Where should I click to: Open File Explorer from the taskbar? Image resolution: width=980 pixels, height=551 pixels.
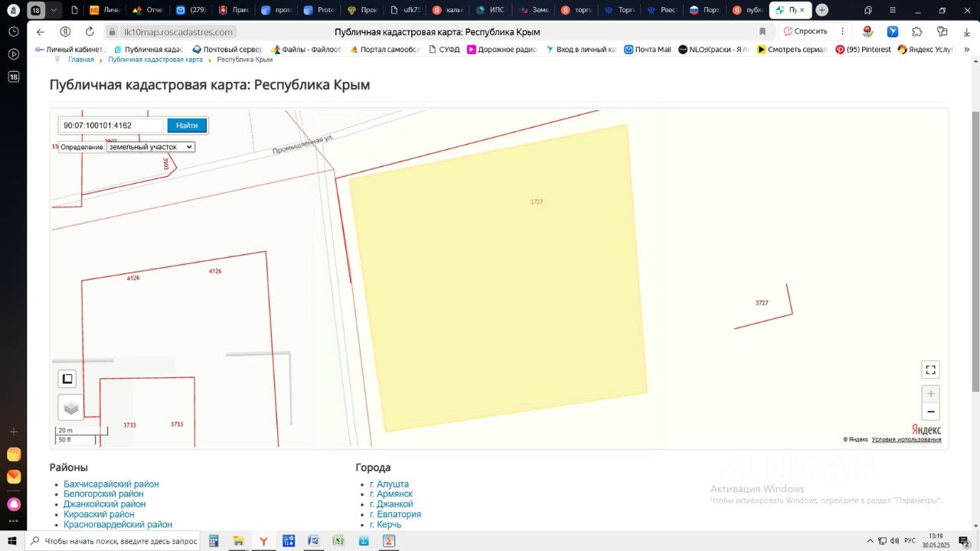[x=238, y=541]
